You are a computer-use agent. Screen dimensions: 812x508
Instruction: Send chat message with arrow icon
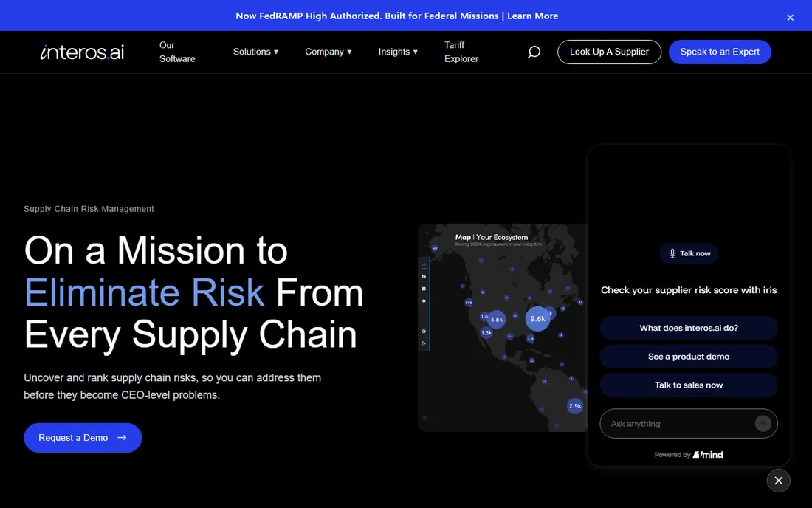coord(763,424)
